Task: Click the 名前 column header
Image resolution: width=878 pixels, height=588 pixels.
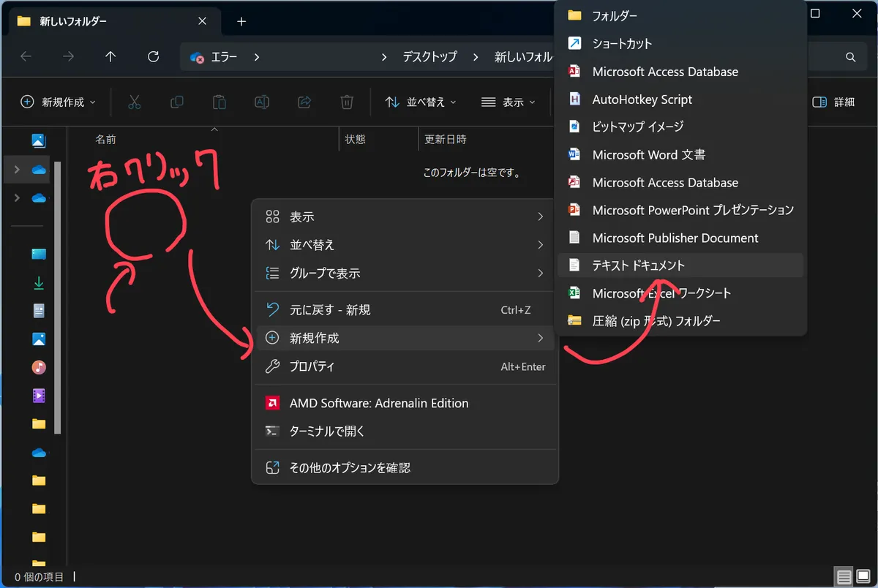Action: click(x=106, y=139)
